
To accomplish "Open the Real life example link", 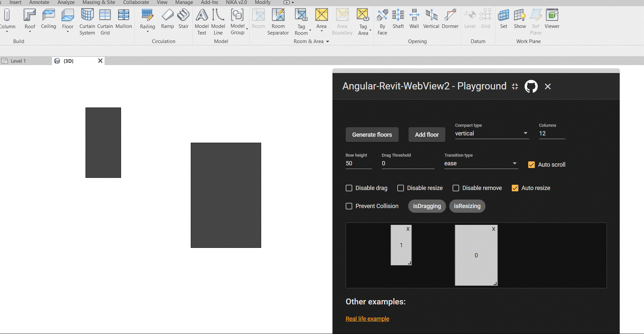I will click(x=367, y=319).
